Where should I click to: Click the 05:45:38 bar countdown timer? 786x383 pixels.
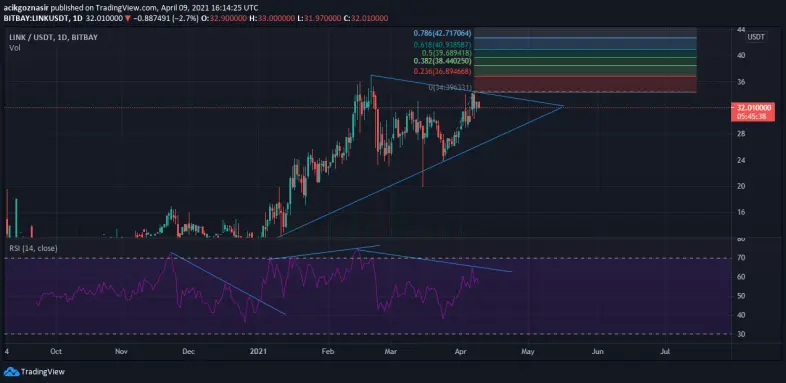point(750,116)
